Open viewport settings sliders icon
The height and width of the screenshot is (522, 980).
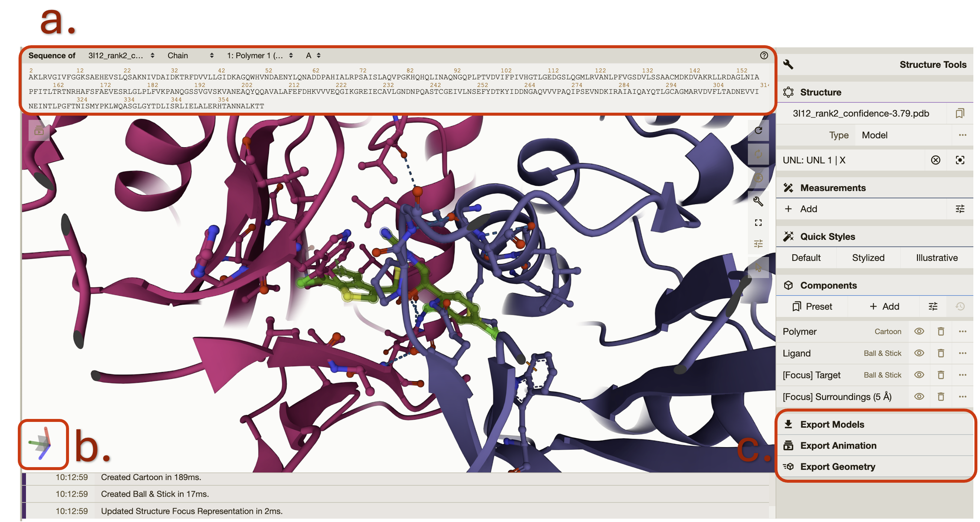point(758,244)
